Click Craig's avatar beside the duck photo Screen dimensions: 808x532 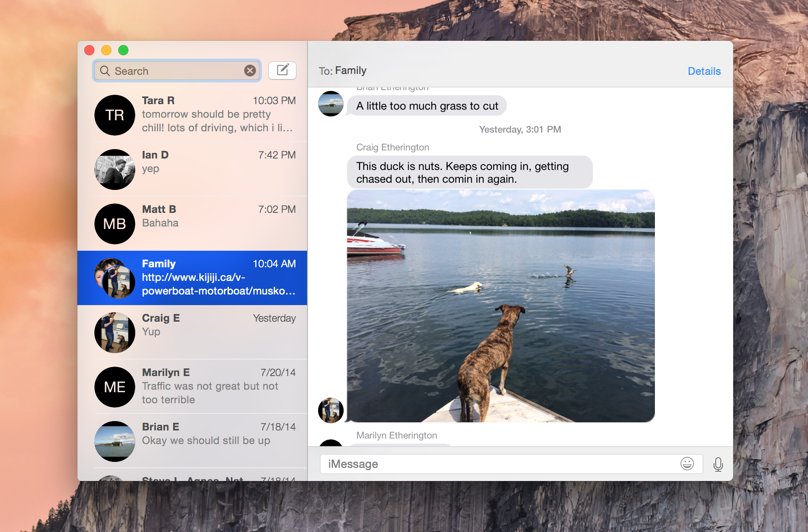point(331,410)
